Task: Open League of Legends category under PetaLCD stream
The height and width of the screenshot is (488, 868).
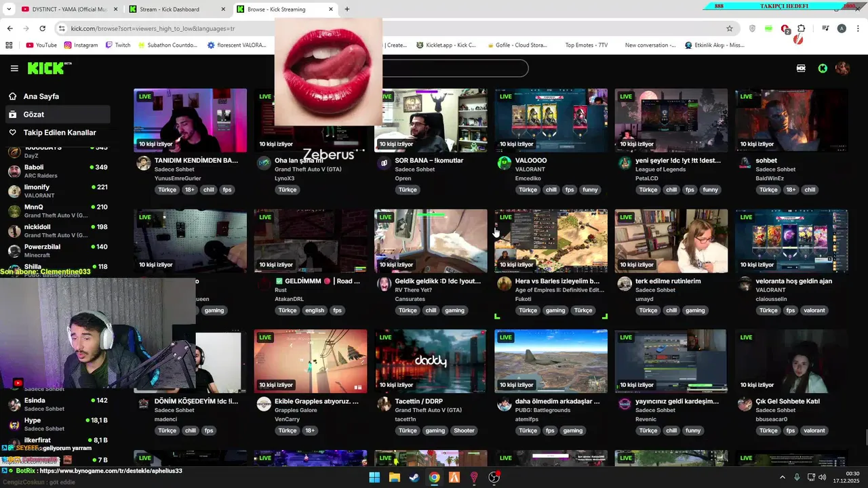Action: (660, 169)
